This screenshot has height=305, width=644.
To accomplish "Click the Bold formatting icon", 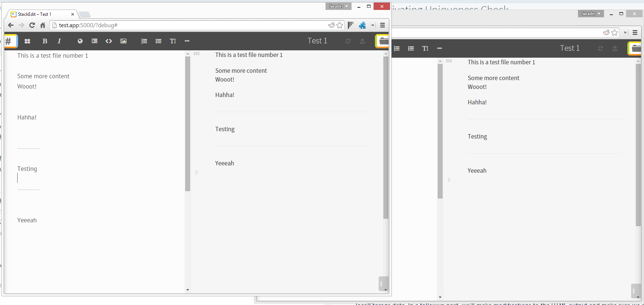I will tap(45, 41).
